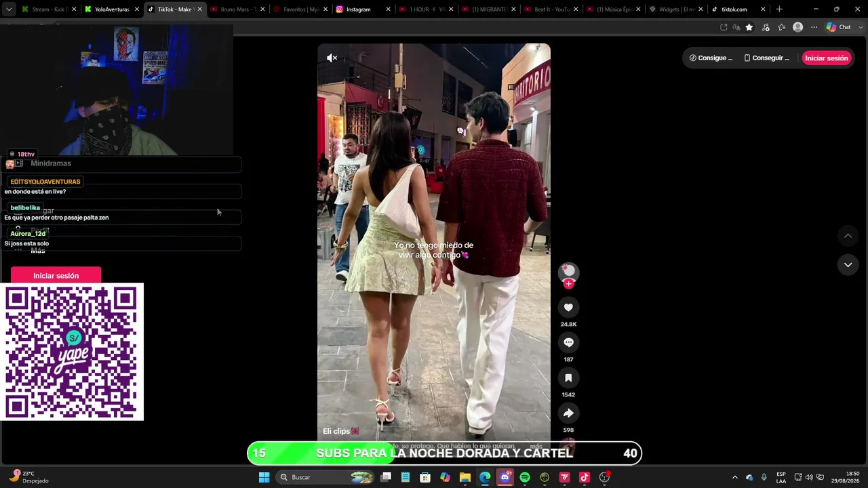
Task: Click the Más item in the left sidebar
Action: 38,251
